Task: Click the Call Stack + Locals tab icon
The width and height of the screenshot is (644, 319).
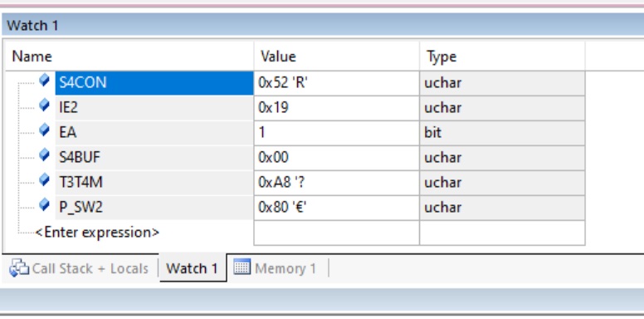Action: click(x=19, y=268)
